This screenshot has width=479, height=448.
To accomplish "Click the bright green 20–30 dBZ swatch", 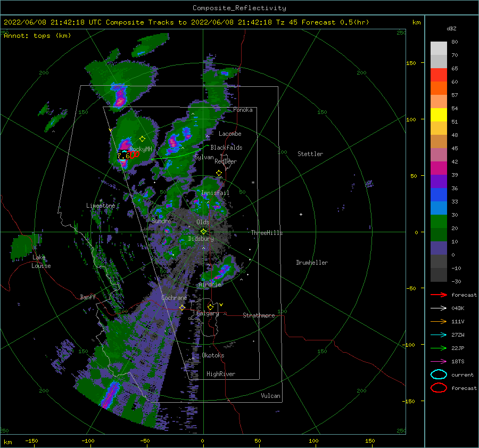I will (x=439, y=222).
